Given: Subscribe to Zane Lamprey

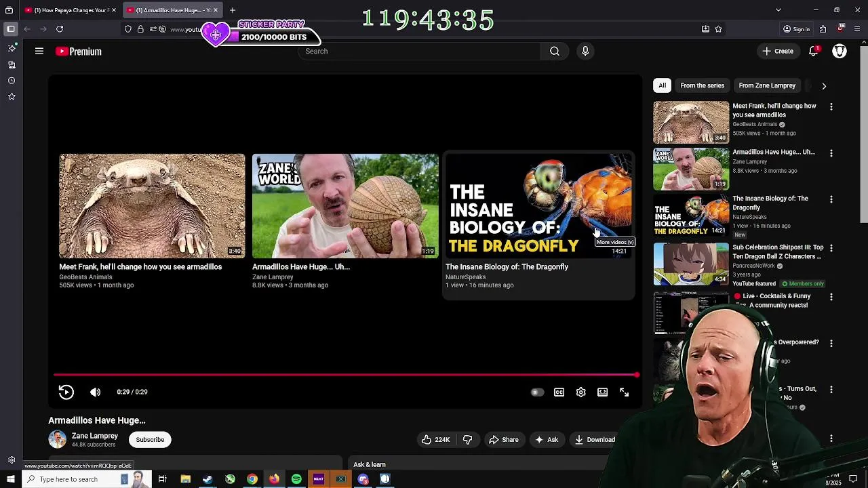Looking at the screenshot, I should point(150,440).
